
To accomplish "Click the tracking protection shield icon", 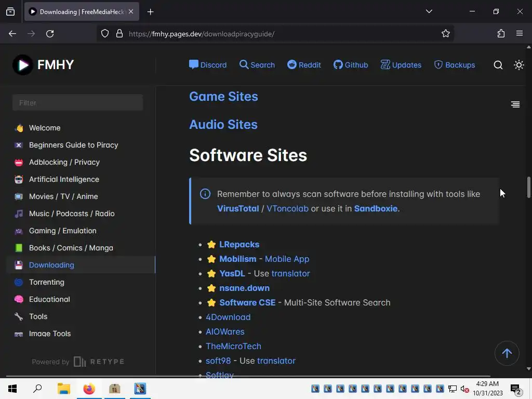I will 105,34.
